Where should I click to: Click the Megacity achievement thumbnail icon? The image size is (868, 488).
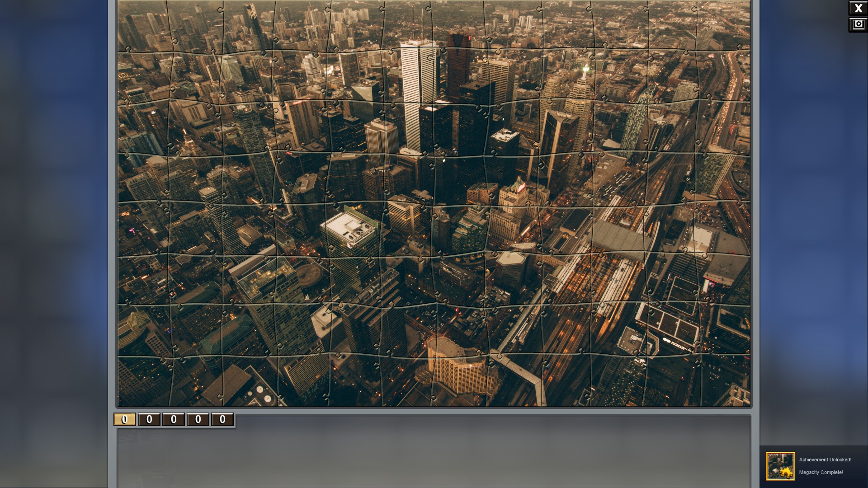coord(780,466)
